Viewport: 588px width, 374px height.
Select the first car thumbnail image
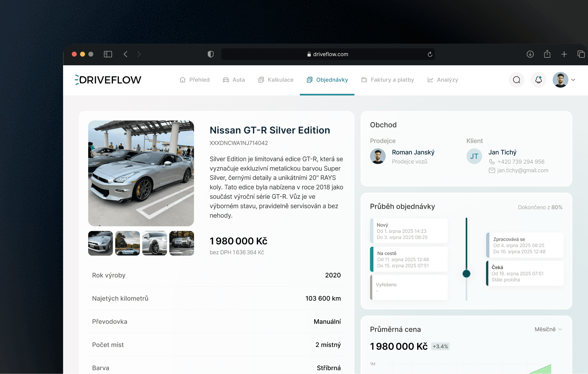coord(101,243)
